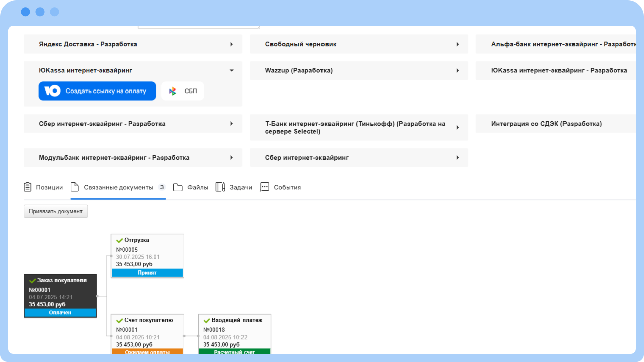Click the green Расчетный счет status badge
644x362 pixels.
coord(234,352)
